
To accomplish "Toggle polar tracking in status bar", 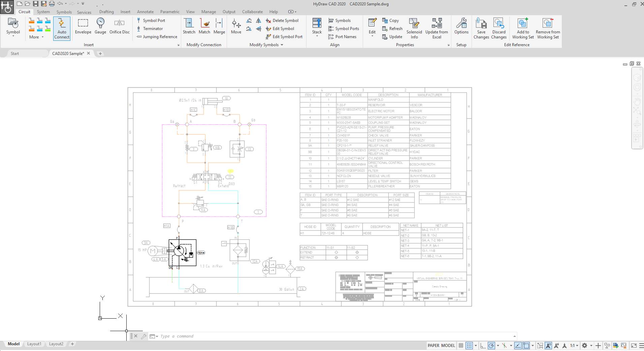I will point(491,345).
